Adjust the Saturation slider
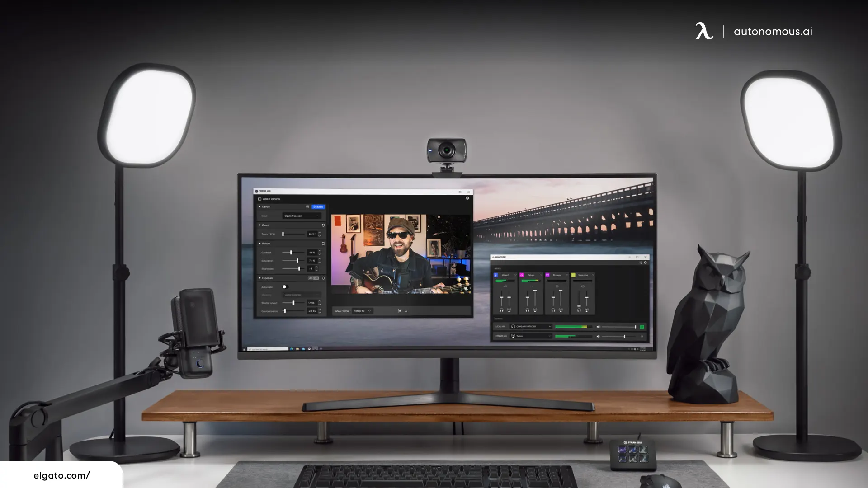 (298, 261)
